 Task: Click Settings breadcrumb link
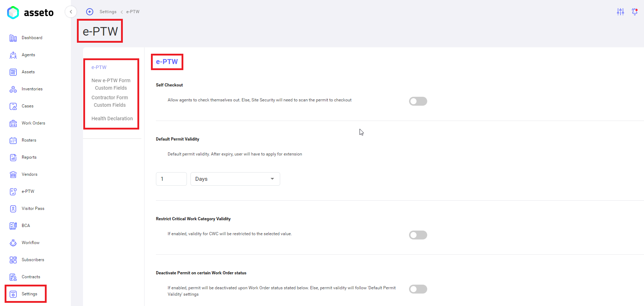pyautogui.click(x=108, y=12)
